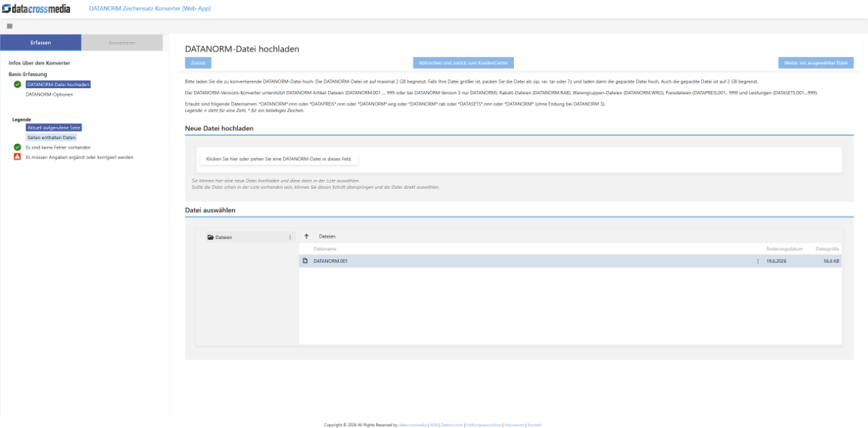Click the Dateigröße column header
This screenshot has width=868, height=428.
pyautogui.click(x=827, y=248)
